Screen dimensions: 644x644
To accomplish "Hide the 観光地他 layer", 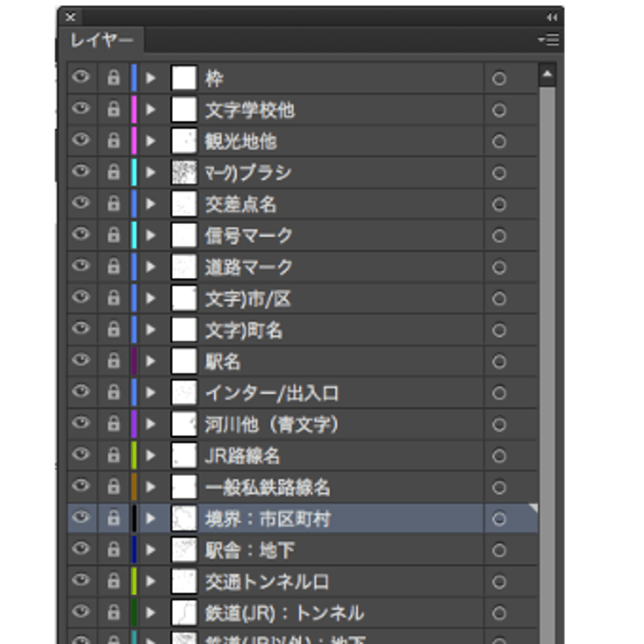I will pos(81,140).
